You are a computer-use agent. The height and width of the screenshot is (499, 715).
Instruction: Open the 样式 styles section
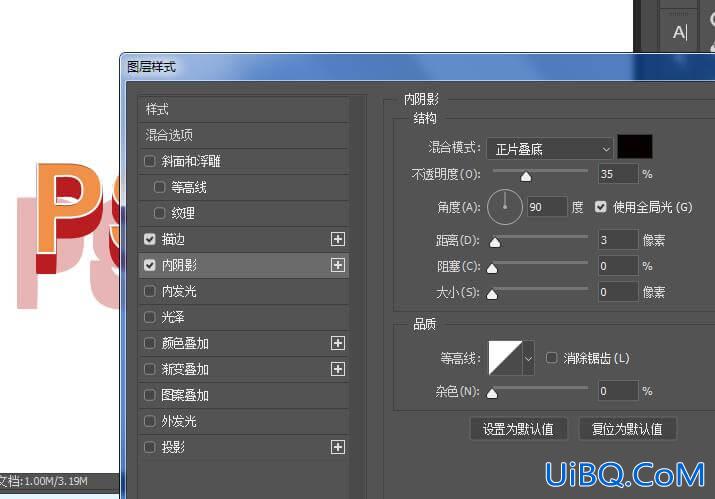coord(244,109)
